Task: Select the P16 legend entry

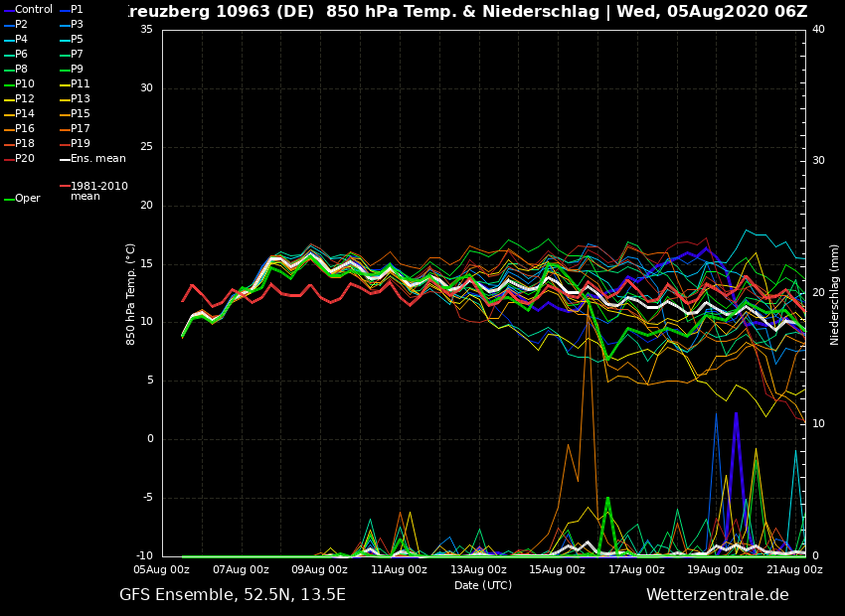Action: tap(19, 129)
